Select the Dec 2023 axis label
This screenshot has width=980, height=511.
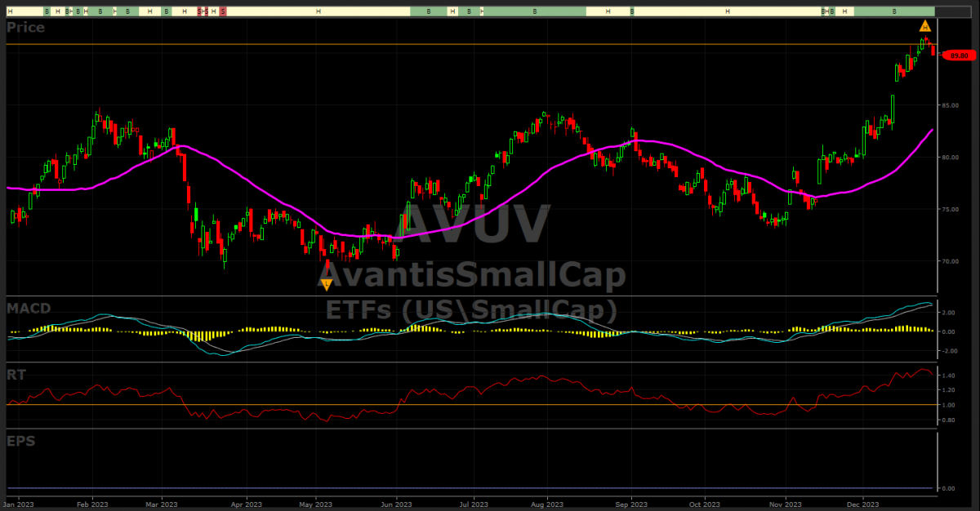click(865, 504)
